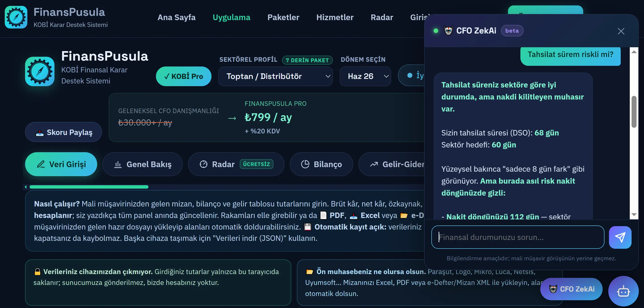Click the FinansPusula compass logo in header
Viewport: 644px width, 308px height.
pos(16,17)
